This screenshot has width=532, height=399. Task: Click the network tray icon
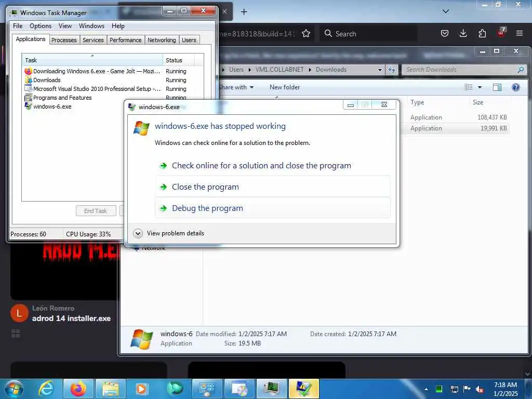[x=454, y=389]
